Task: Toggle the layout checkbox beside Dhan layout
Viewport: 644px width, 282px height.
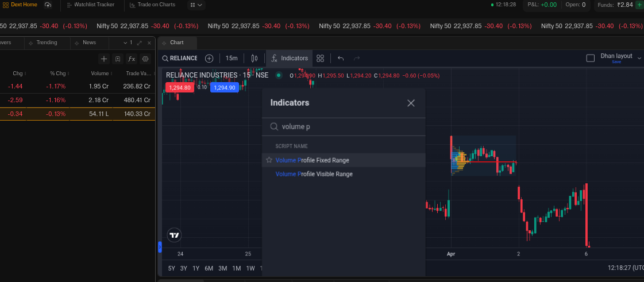Action: coord(590,58)
